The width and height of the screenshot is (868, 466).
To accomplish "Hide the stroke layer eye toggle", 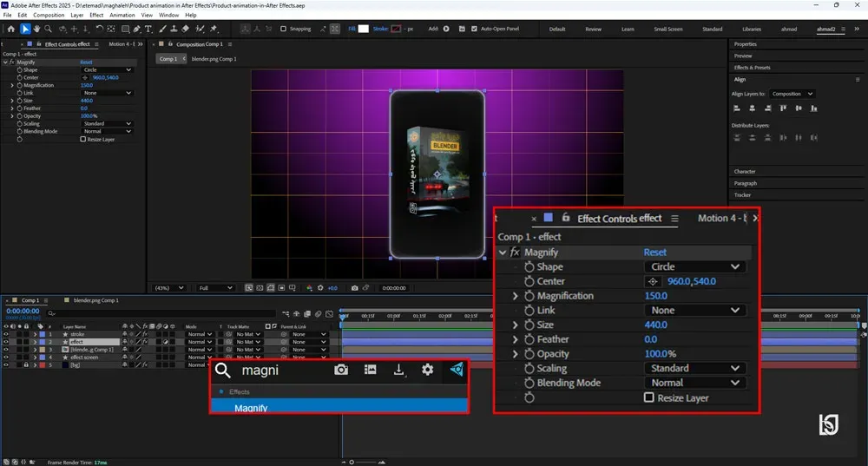I will [6, 334].
